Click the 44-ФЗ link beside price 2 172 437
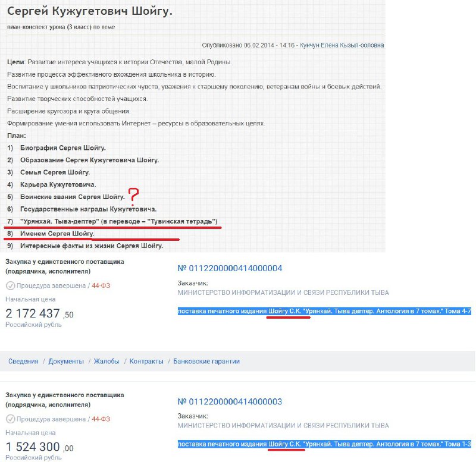 click(x=101, y=285)
